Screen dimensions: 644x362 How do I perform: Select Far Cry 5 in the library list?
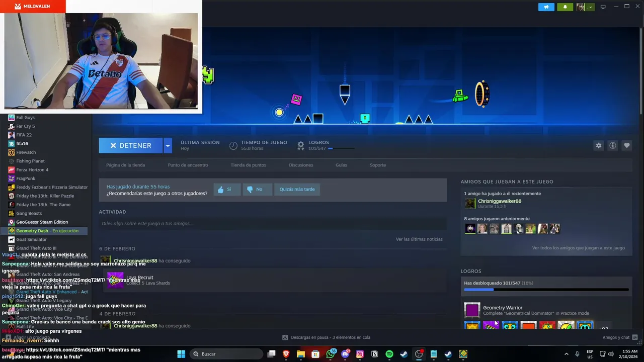tap(25, 126)
